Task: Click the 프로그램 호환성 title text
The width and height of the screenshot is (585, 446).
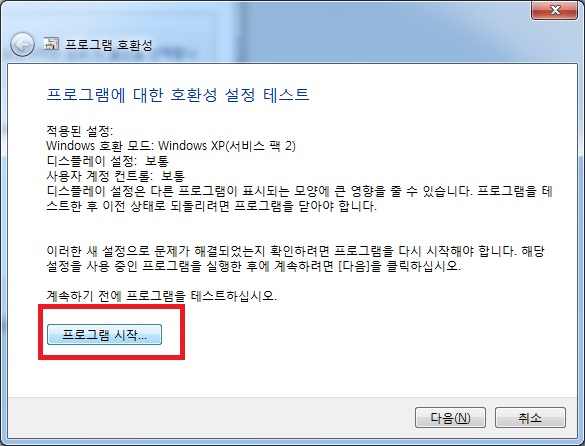Action: tap(109, 45)
